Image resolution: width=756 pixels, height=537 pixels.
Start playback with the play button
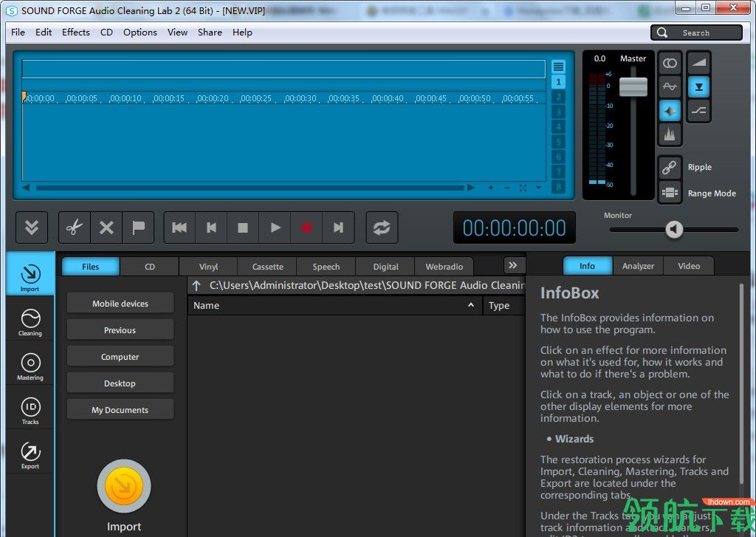tap(275, 228)
